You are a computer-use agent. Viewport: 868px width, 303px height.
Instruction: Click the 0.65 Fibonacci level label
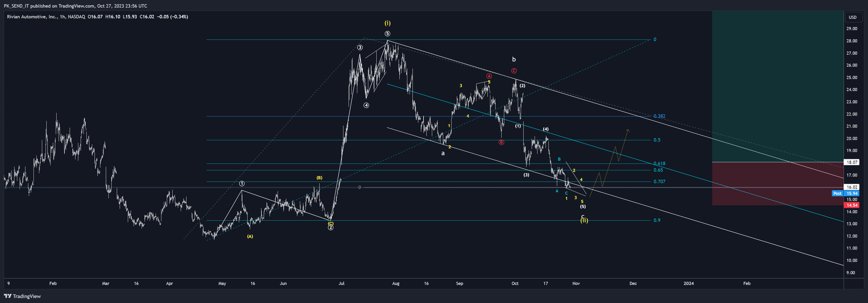[x=658, y=170]
